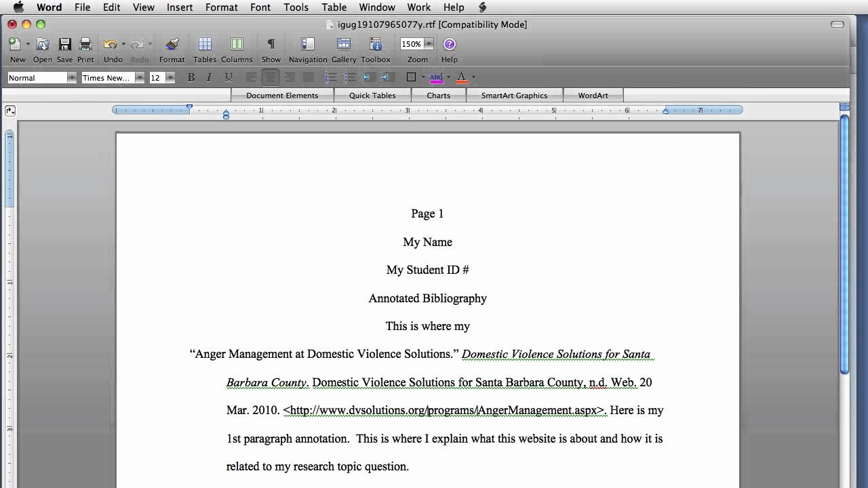
Task: Select the Format paintbrush tool
Action: pyautogui.click(x=172, y=45)
